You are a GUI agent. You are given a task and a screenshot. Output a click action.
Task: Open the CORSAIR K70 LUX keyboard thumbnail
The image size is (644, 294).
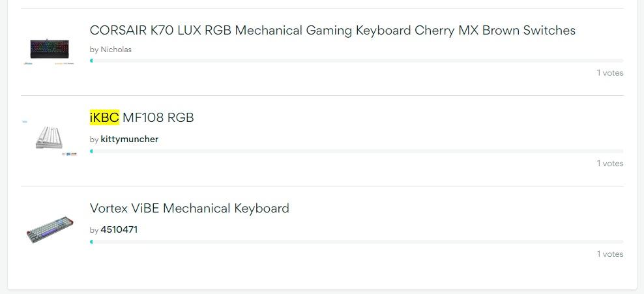49,48
